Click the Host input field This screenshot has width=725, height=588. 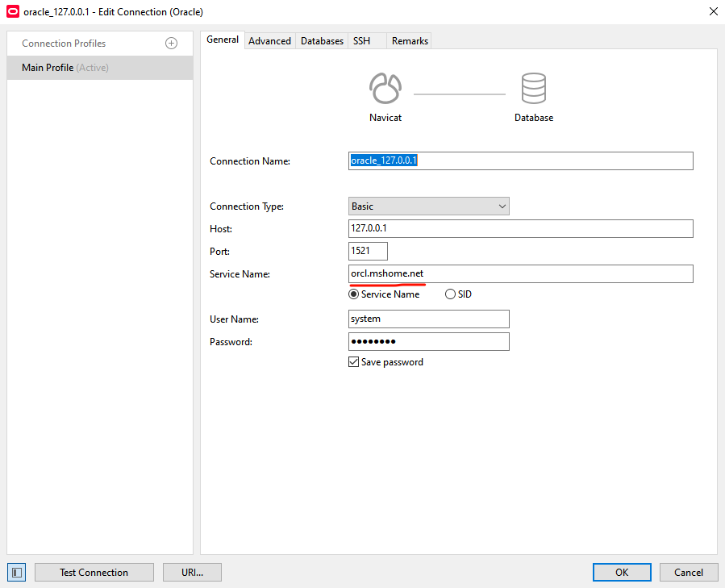point(521,228)
